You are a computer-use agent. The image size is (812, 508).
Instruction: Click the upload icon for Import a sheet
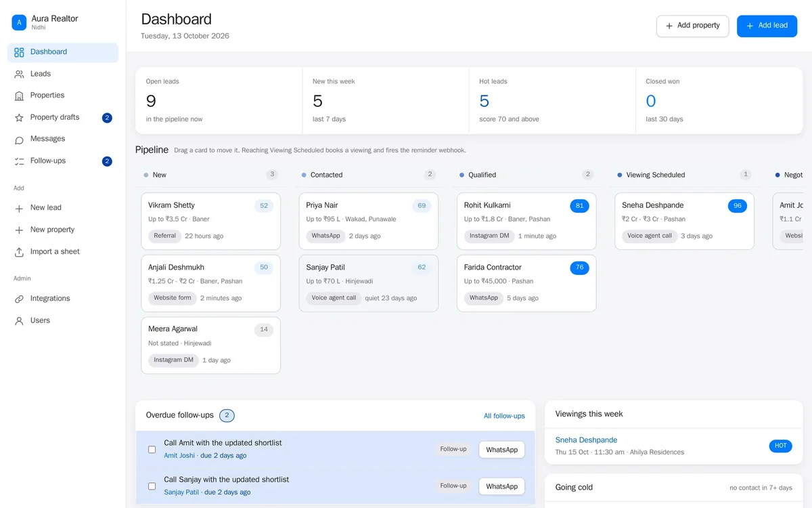click(x=19, y=252)
